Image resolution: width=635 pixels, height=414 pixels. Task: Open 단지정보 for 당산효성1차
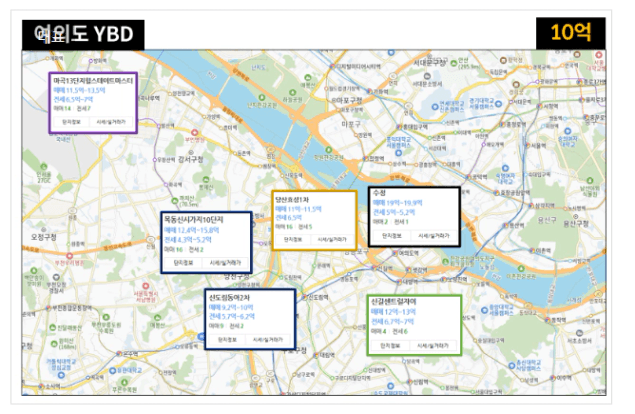[x=293, y=240]
